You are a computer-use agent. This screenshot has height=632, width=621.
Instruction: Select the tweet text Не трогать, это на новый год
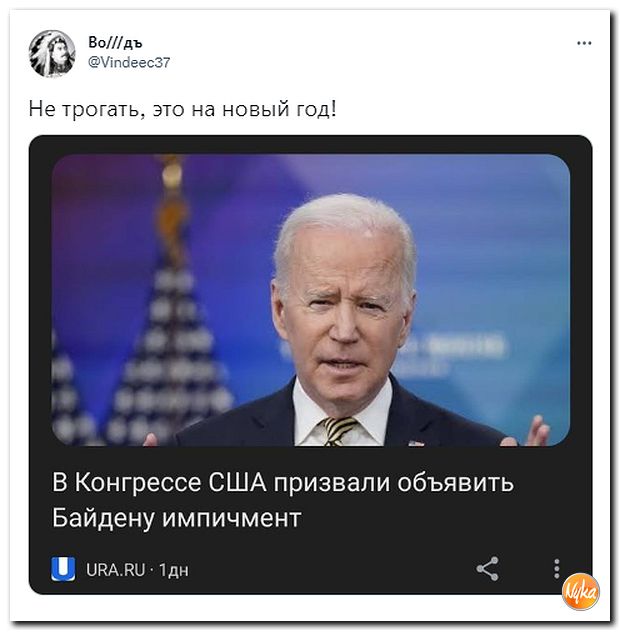click(x=182, y=109)
